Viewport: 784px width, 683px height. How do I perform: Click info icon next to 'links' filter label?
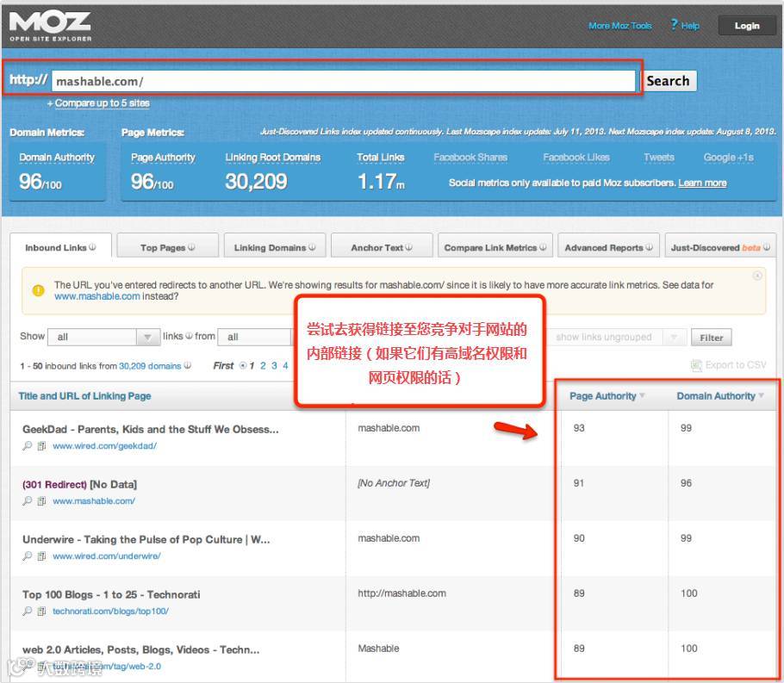pyautogui.click(x=189, y=336)
